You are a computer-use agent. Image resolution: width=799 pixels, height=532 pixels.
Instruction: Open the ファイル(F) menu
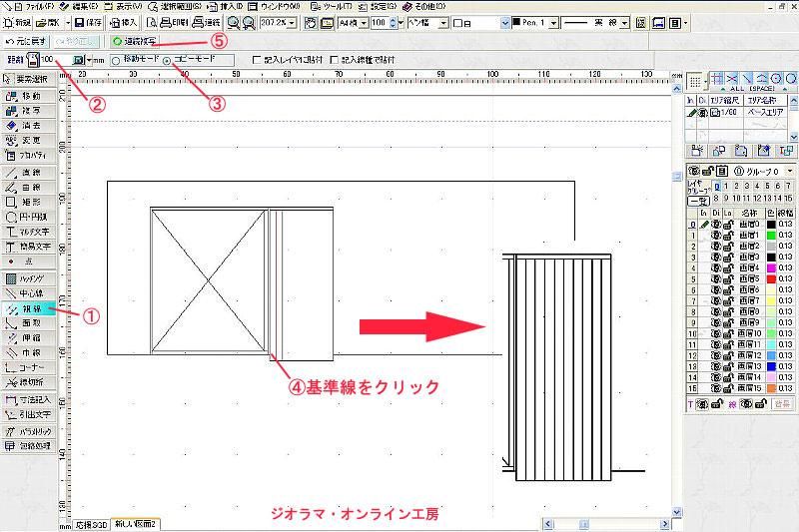pos(27,6)
